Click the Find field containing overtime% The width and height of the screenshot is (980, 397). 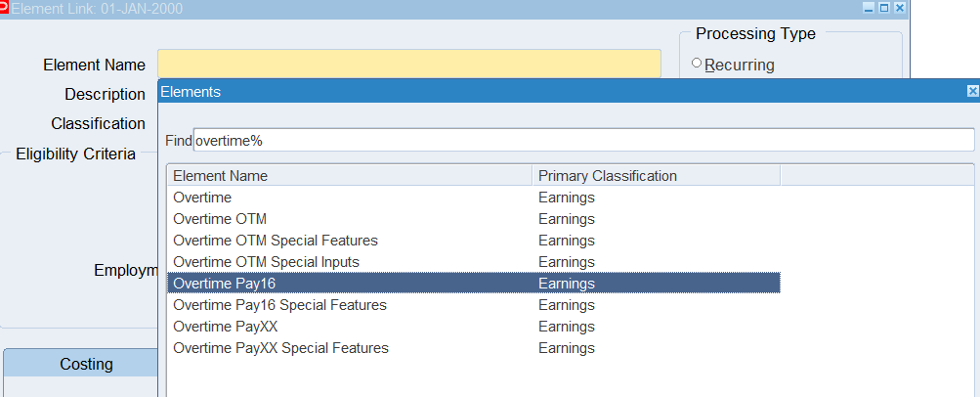click(582, 140)
